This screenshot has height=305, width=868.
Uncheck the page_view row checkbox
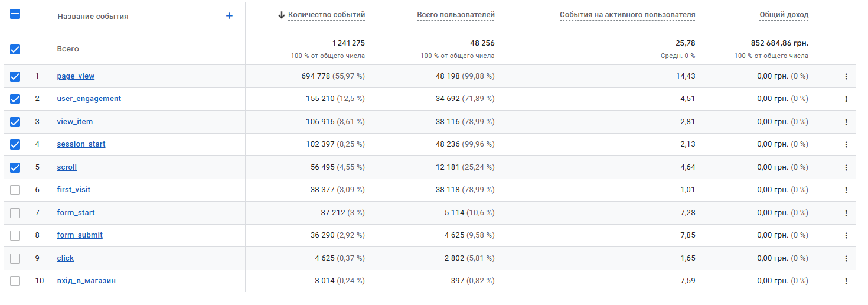pyautogui.click(x=15, y=76)
